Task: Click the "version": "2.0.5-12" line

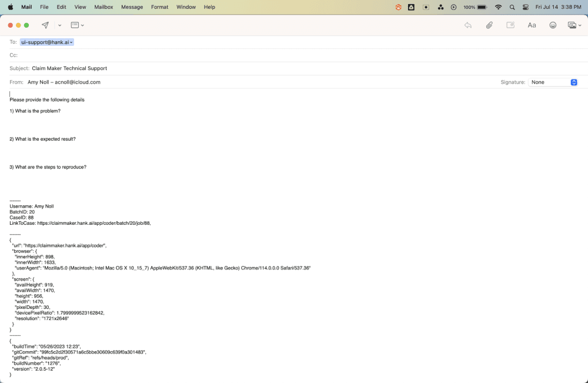Action: tap(34, 369)
